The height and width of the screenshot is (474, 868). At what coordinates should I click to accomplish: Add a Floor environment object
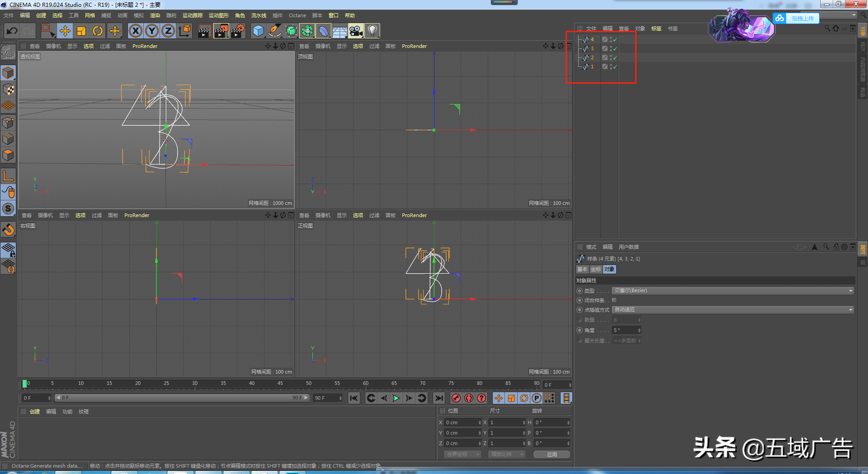[340, 31]
